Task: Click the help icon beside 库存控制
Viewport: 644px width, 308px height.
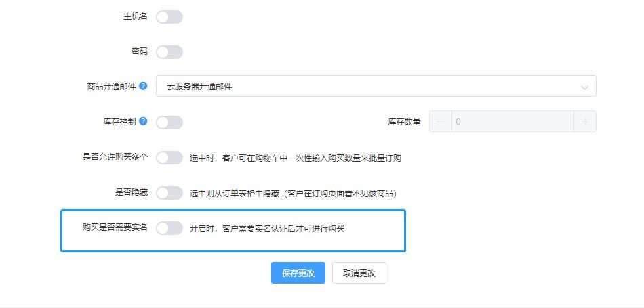Action: tap(143, 121)
